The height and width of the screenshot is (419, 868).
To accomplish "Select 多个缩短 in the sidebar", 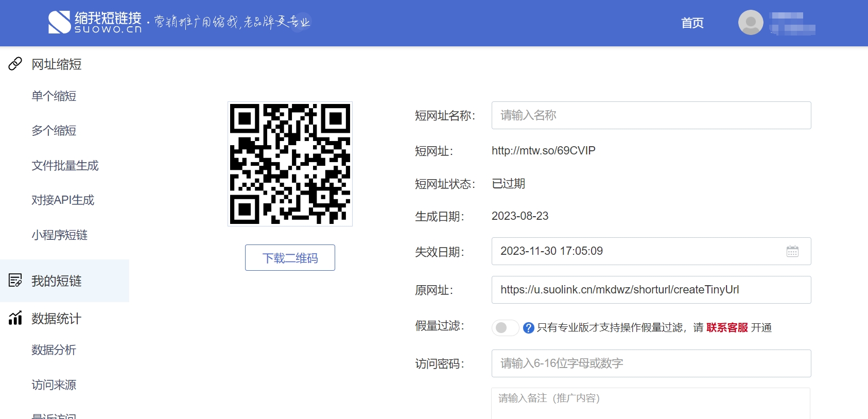I will [x=54, y=131].
